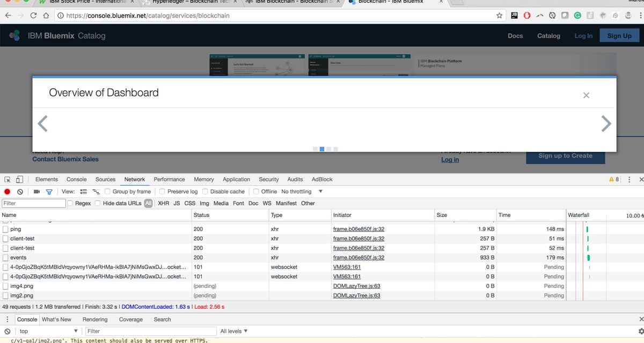Image resolution: width=644 pixels, height=343 pixels.
Task: Close the Overview of Dashboard dialog
Action: point(586,95)
